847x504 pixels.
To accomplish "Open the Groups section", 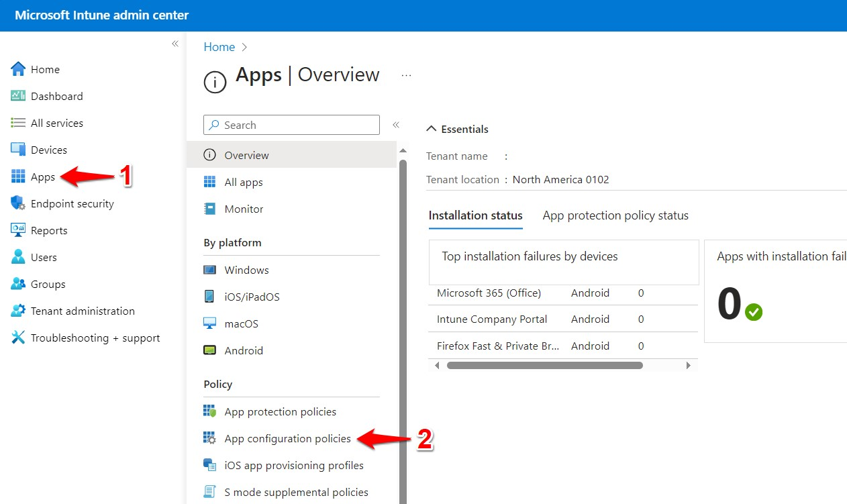I will tap(47, 283).
